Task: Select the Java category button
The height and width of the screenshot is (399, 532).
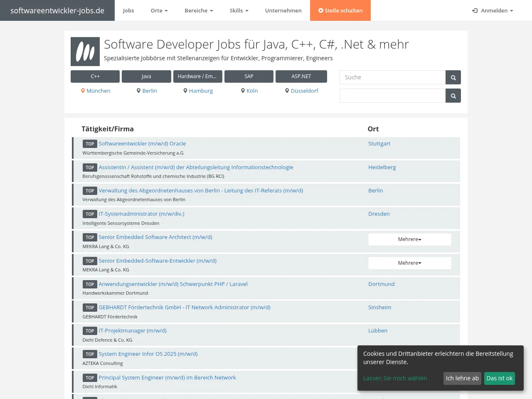Action: (x=146, y=76)
